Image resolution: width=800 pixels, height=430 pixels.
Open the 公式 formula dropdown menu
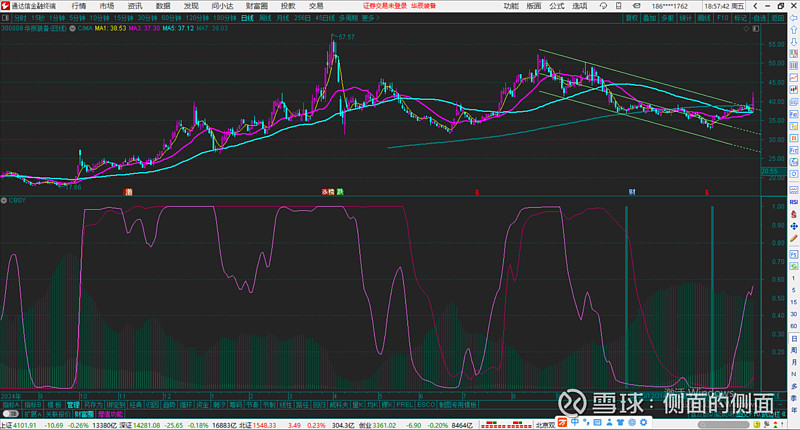click(x=557, y=6)
